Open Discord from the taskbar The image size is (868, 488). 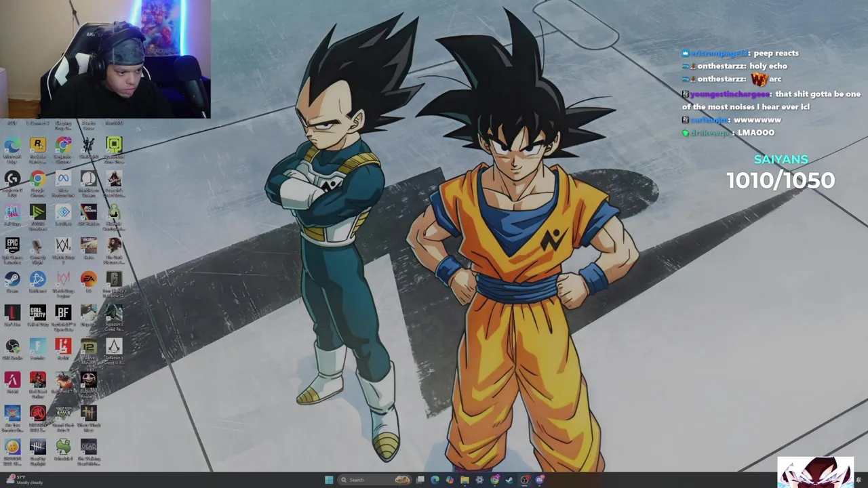click(540, 480)
